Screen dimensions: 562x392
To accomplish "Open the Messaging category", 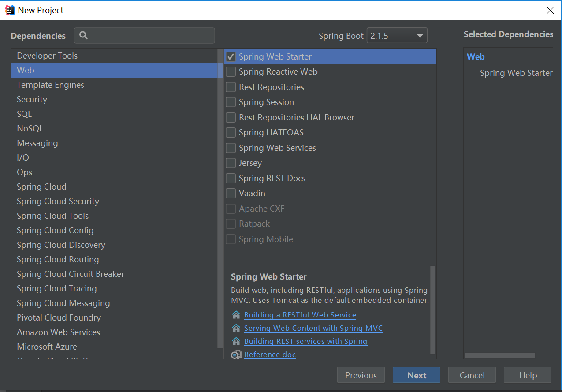I will pos(115,143).
